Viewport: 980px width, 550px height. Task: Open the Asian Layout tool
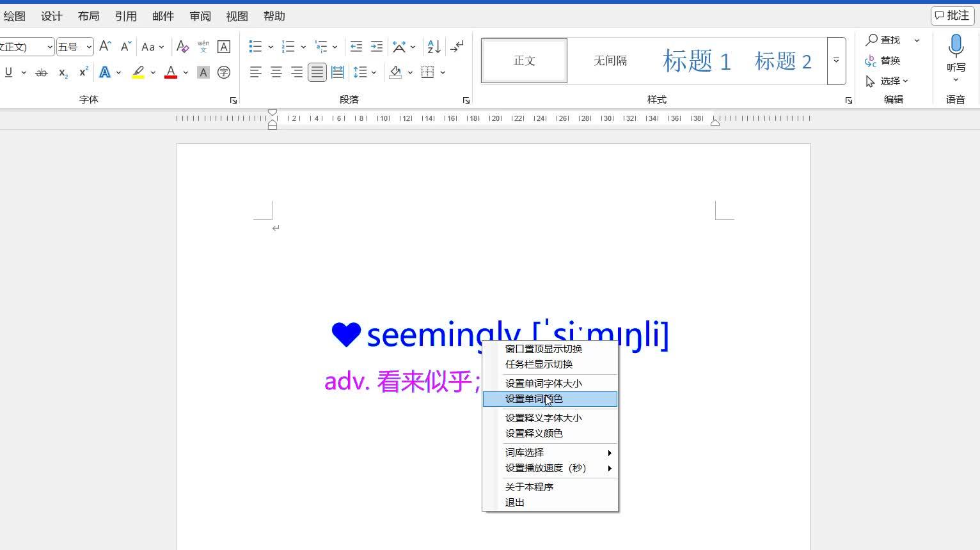click(x=399, y=46)
